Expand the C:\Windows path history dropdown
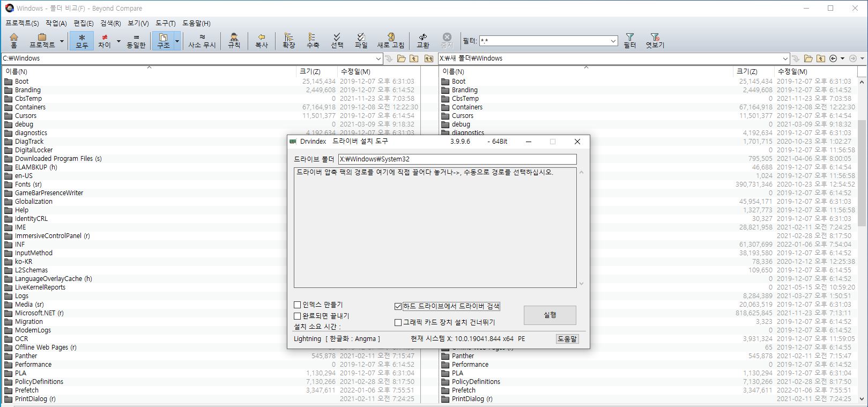The image size is (868, 407). coord(379,58)
